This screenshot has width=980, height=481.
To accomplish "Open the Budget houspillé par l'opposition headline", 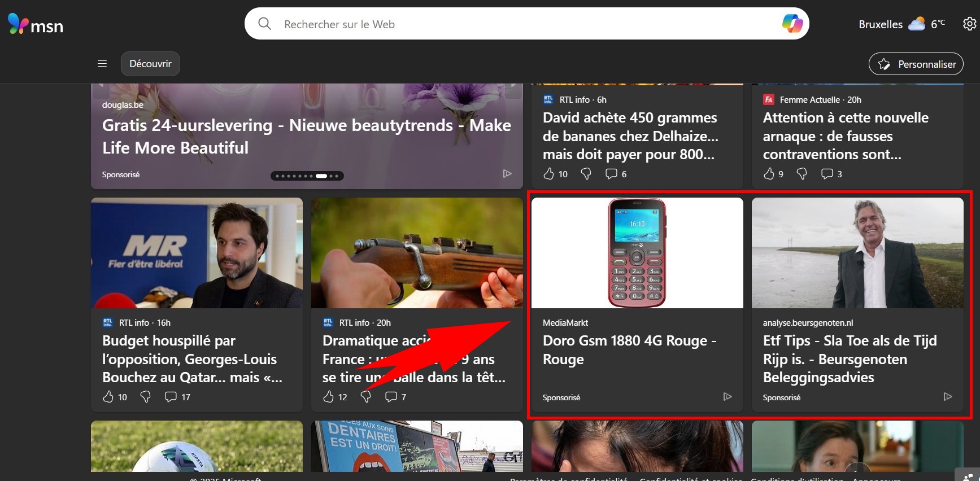I will pos(192,359).
